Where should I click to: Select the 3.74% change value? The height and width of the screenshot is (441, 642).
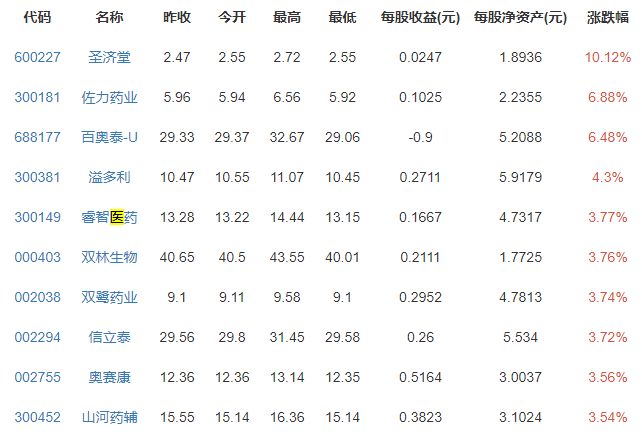coord(608,297)
